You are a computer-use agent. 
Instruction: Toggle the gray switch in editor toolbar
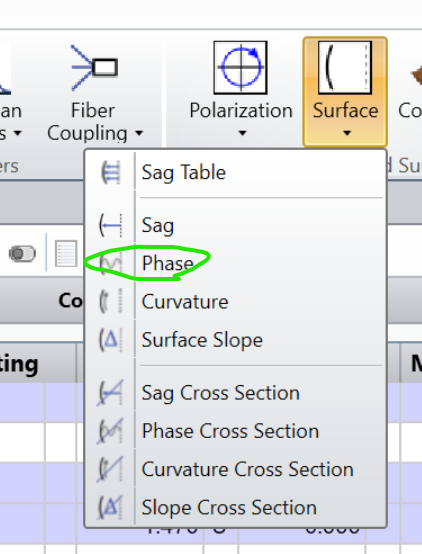pos(22,253)
